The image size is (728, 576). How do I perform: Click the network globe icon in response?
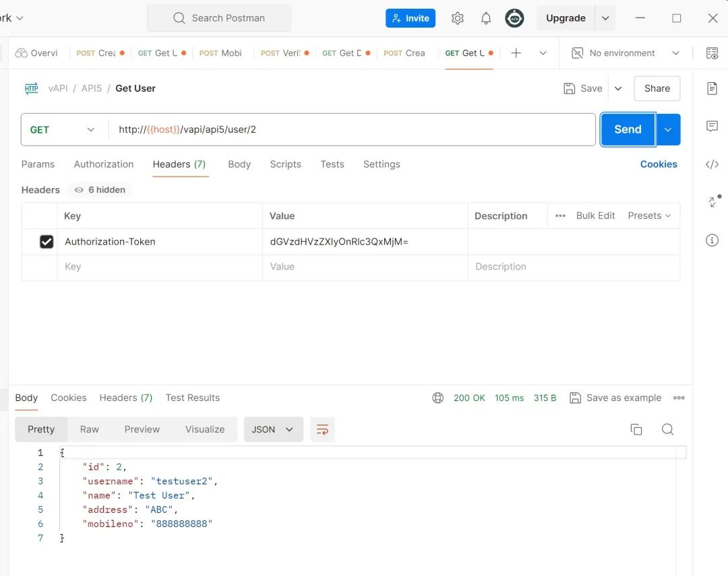(438, 397)
